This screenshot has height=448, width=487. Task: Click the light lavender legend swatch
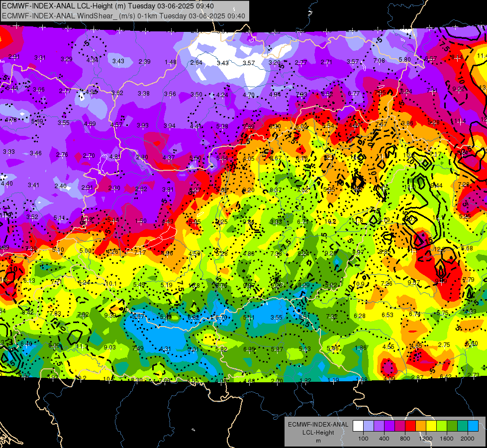pyautogui.click(x=369, y=426)
